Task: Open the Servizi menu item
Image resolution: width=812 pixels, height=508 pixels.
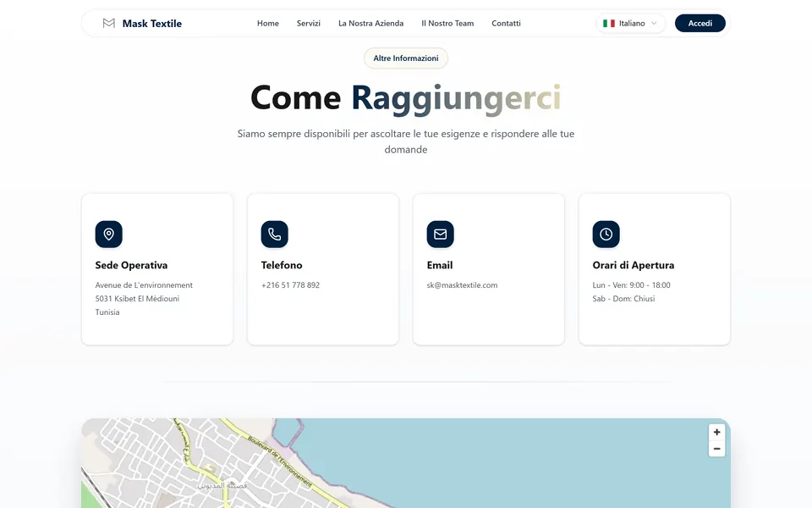Action: 309,24
